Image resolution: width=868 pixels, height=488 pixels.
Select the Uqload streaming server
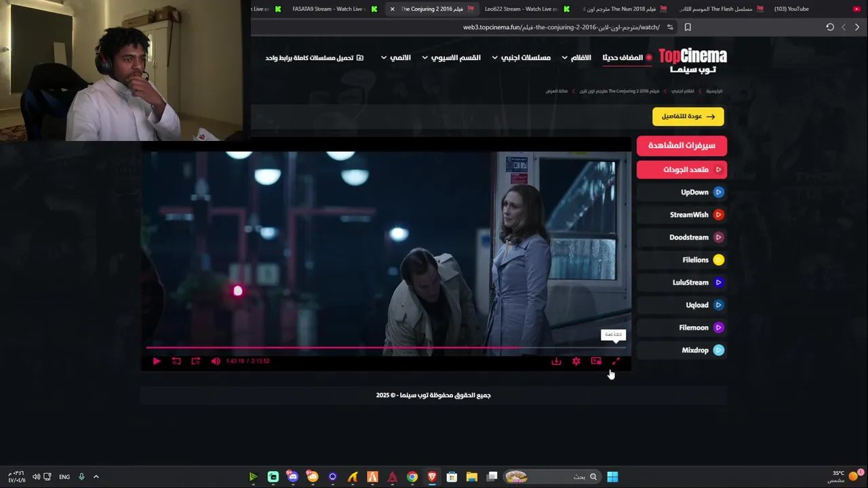click(682, 305)
